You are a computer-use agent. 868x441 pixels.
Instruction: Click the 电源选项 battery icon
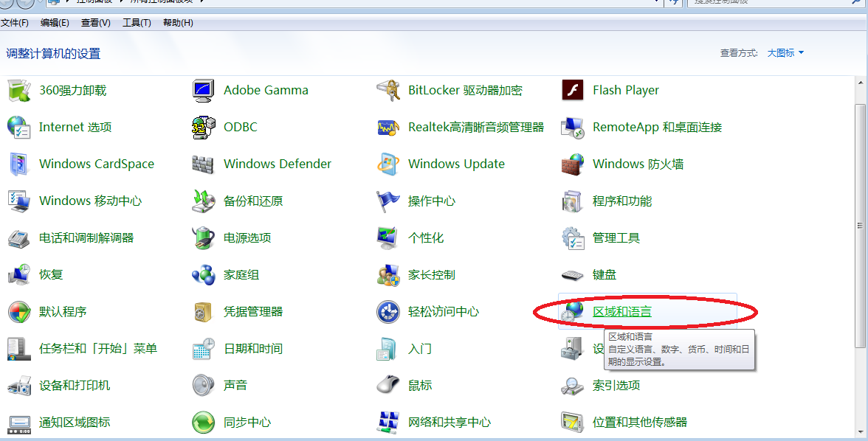pyautogui.click(x=203, y=238)
